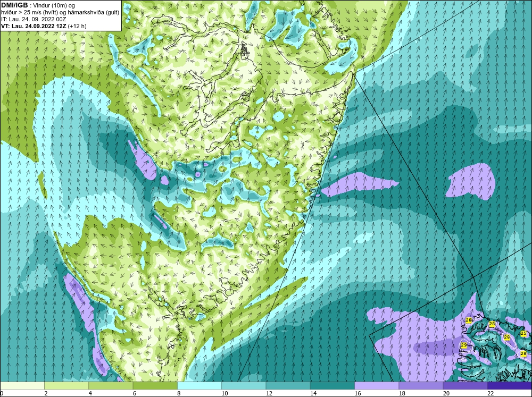This screenshot has width=532, height=397.
Task: Click the legend tick label '4'
Action: tap(90, 393)
